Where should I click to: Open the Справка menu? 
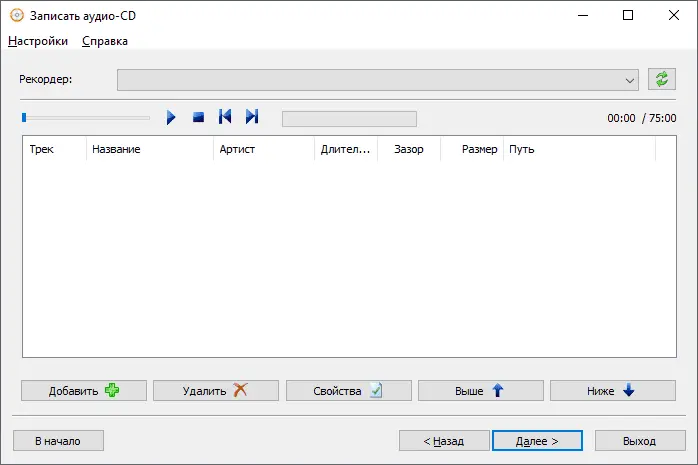click(105, 41)
